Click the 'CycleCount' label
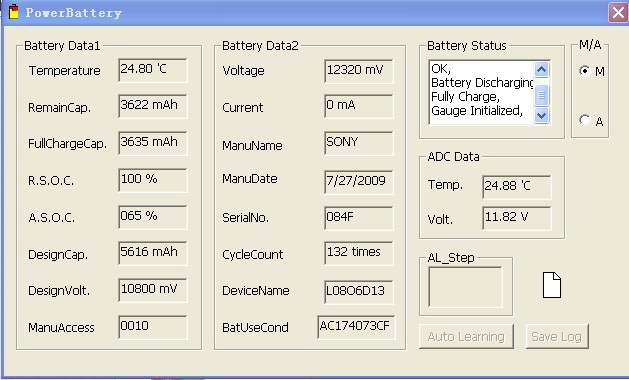The height and width of the screenshot is (380, 629). pos(253,254)
